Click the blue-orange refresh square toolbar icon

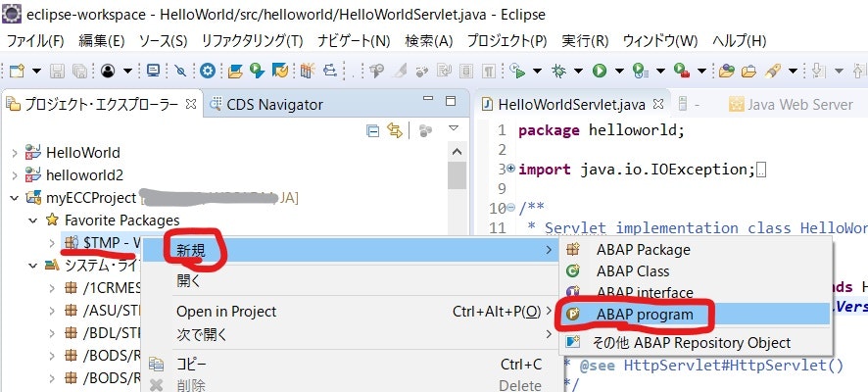click(280, 71)
